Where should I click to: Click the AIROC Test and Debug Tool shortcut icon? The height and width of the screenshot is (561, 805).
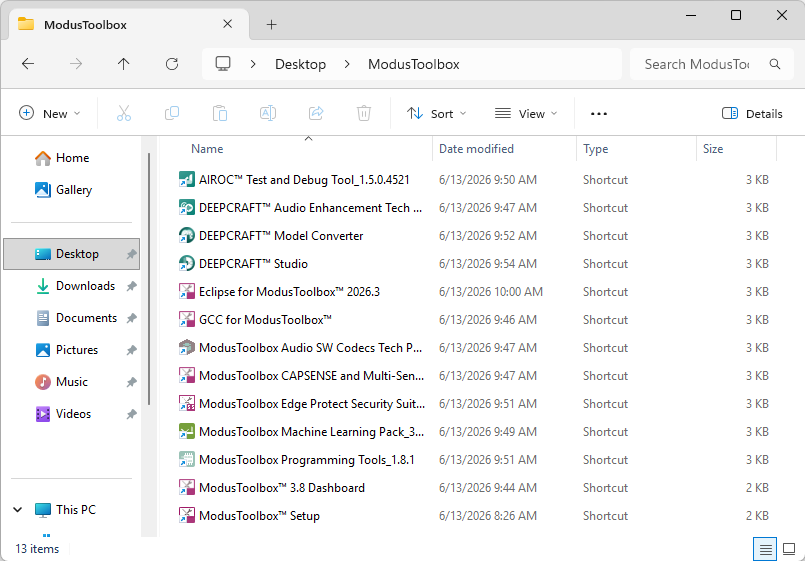186,180
